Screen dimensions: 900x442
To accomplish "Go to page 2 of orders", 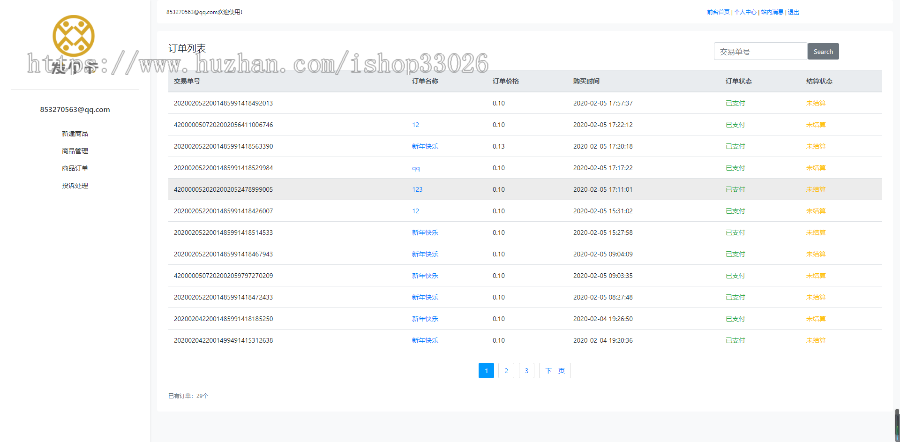I will pos(506,370).
